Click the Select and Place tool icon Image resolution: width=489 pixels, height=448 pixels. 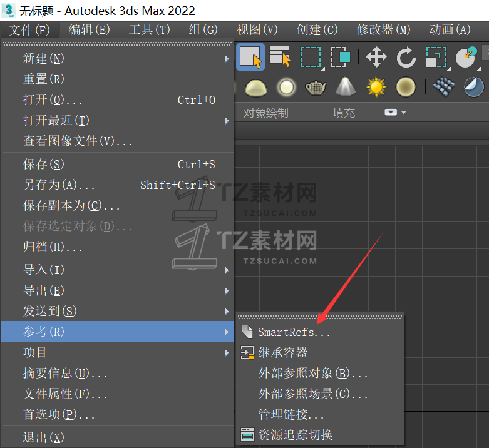click(466, 57)
